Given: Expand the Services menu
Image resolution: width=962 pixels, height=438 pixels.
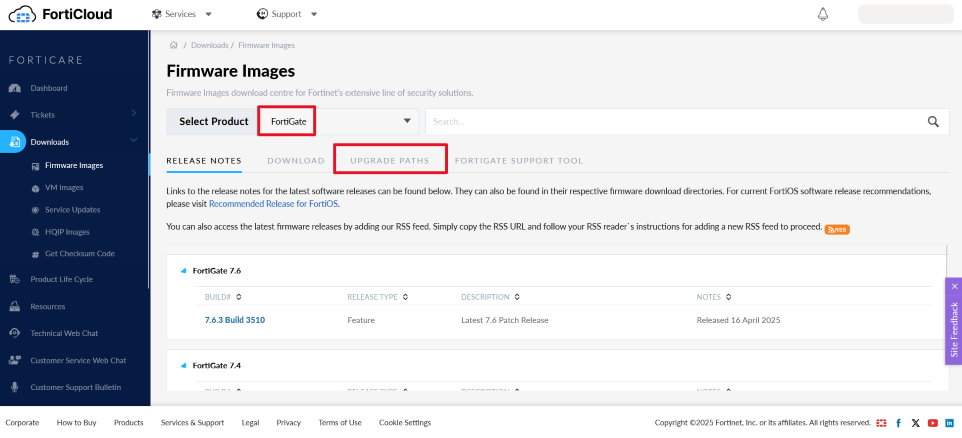Looking at the screenshot, I should (182, 14).
